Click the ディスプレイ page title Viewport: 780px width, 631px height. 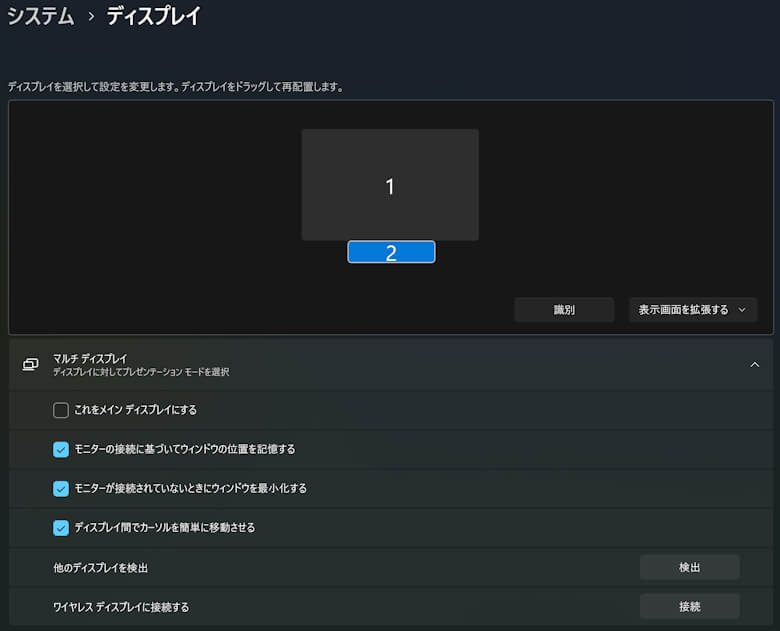(153, 16)
